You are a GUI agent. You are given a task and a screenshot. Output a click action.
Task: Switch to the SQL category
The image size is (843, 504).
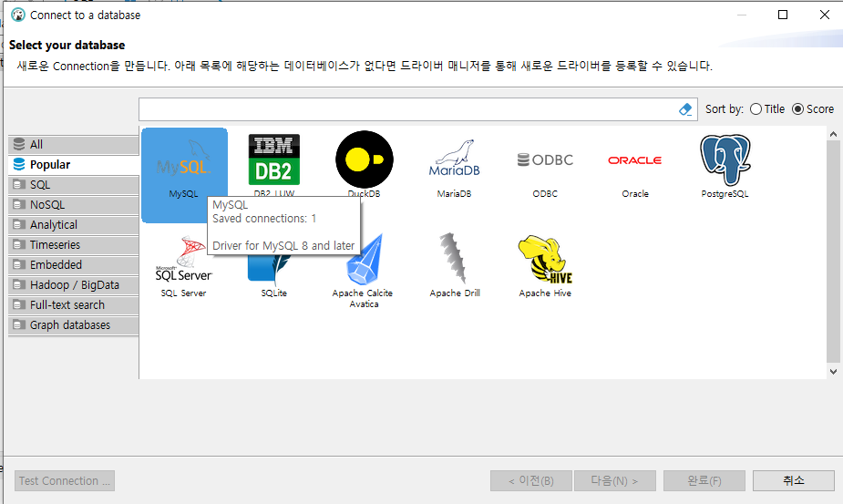pyautogui.click(x=74, y=184)
